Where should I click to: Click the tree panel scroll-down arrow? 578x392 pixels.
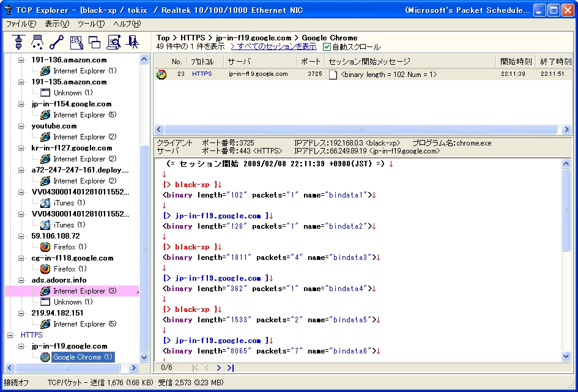pyautogui.click(x=144, y=357)
